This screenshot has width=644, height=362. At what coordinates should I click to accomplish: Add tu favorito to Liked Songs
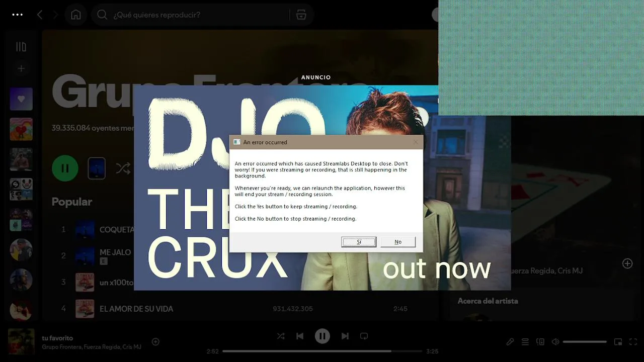pos(156,342)
